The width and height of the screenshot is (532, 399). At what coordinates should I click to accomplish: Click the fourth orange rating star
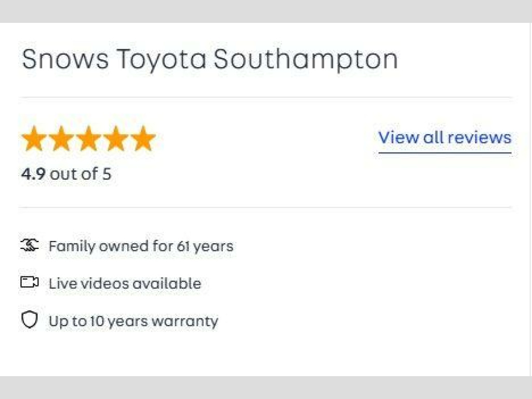click(x=116, y=138)
